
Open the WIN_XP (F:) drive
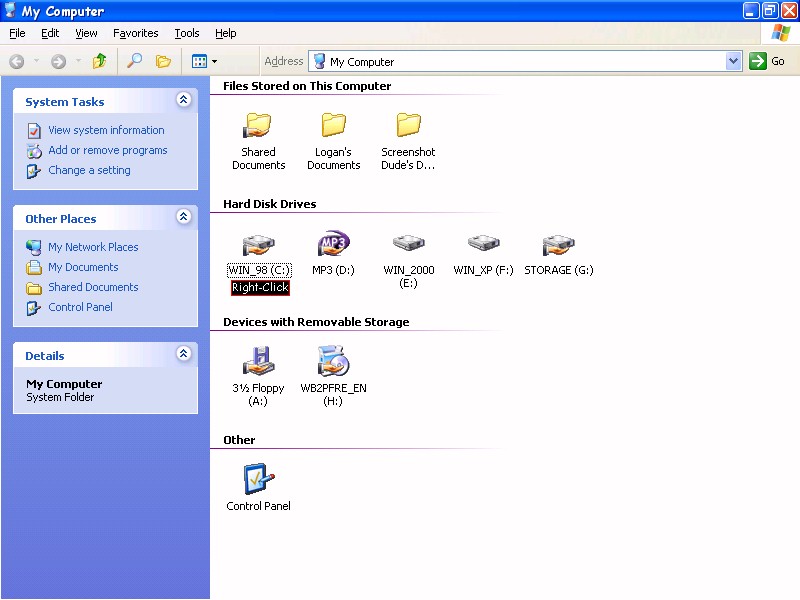pyautogui.click(x=483, y=245)
